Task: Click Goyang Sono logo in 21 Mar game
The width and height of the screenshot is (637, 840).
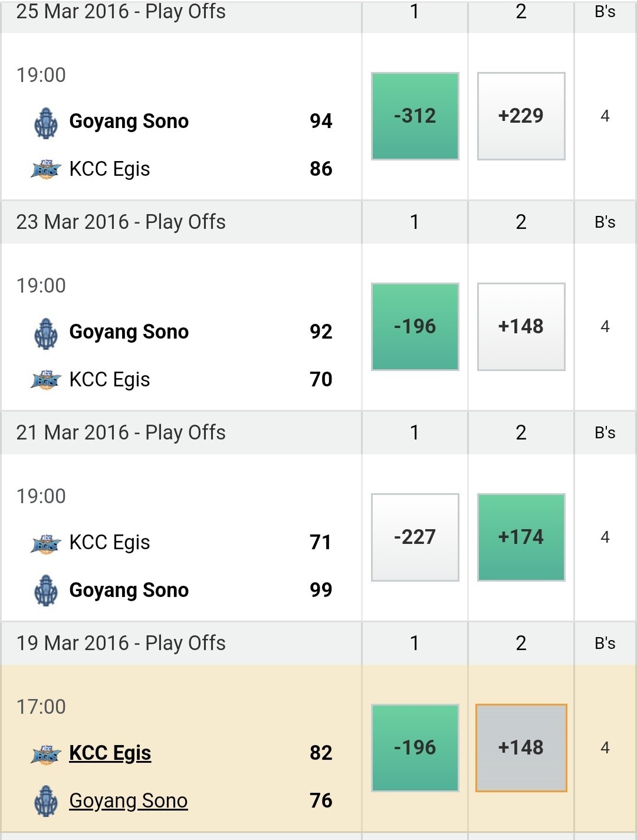Action: (46, 590)
